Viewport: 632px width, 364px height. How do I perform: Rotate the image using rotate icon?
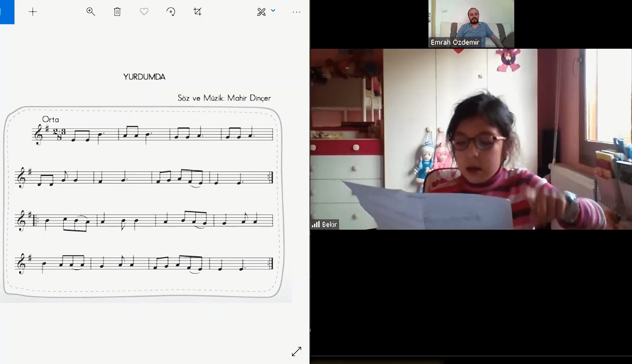[171, 12]
